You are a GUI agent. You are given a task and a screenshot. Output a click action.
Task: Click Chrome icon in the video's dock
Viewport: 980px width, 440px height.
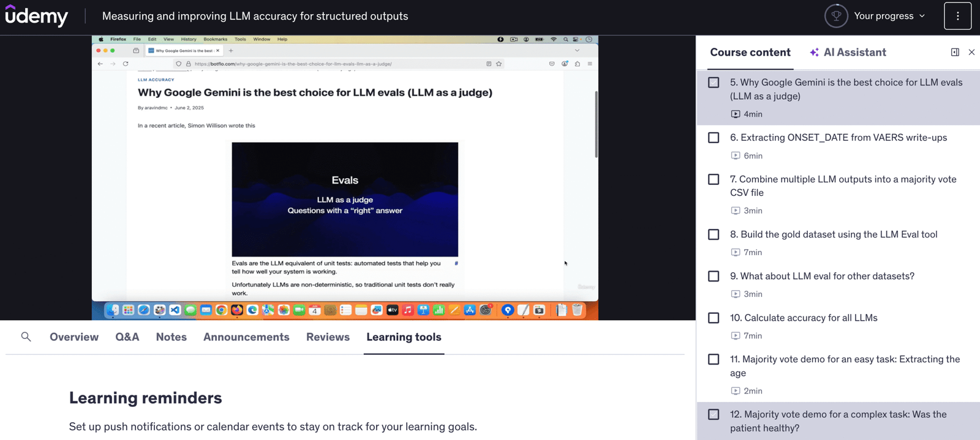[221, 310]
